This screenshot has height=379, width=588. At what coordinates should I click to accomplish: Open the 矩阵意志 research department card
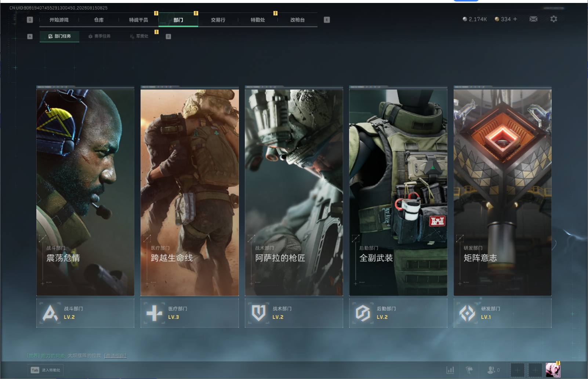point(502,192)
